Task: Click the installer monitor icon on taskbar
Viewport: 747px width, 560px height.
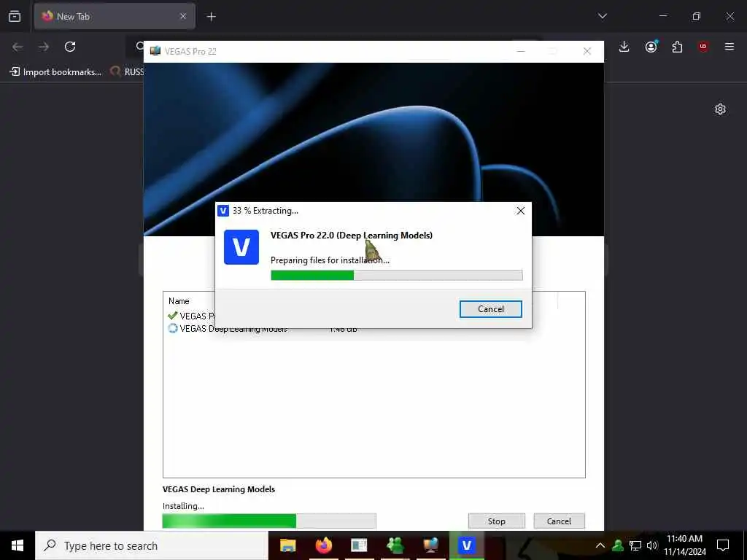Action: point(430,545)
